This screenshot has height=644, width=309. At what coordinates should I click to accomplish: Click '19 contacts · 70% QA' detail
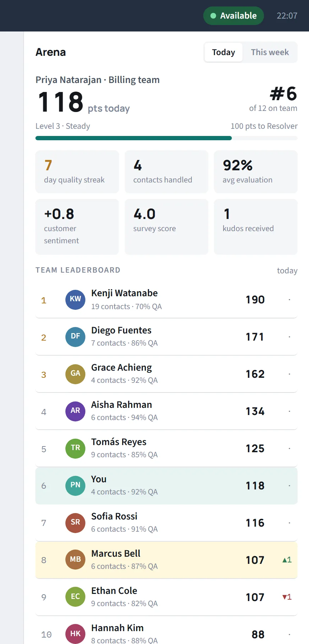tap(126, 307)
